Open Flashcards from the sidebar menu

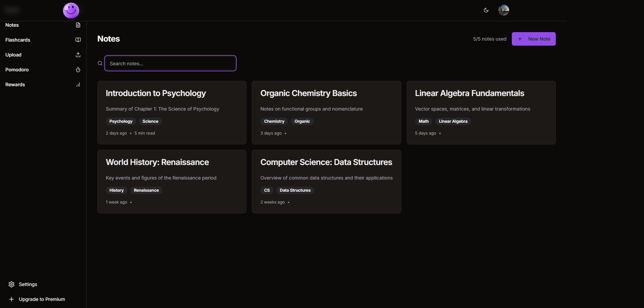coord(18,40)
